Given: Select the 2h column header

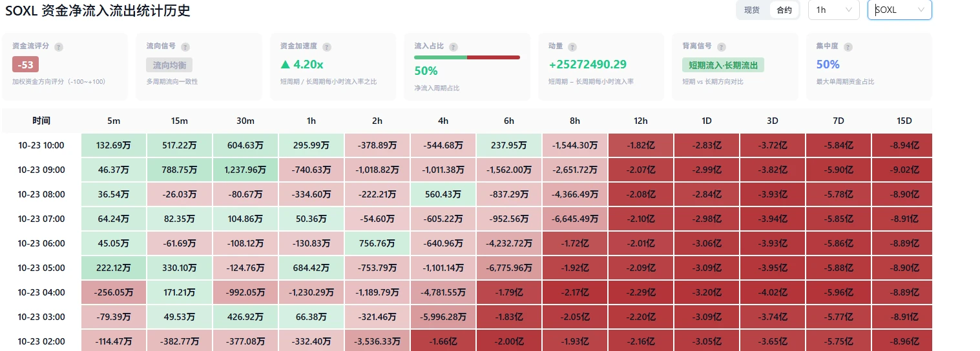Looking at the screenshot, I should click(377, 121).
